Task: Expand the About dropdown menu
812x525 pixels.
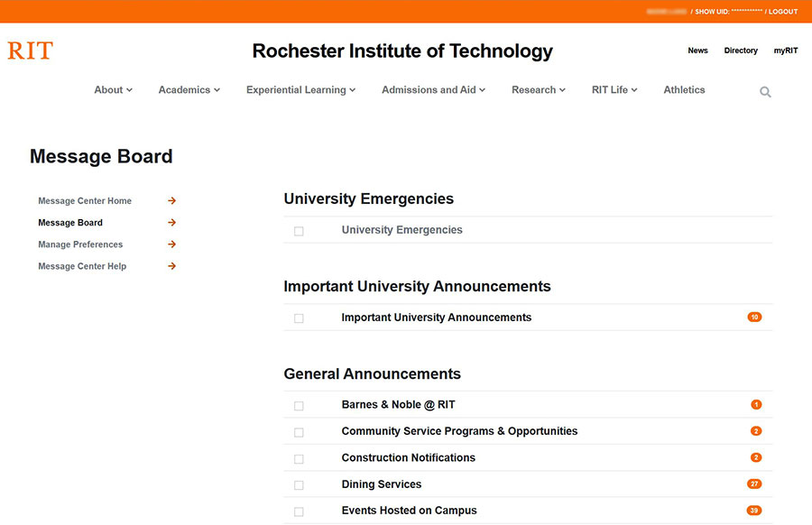Action: (x=114, y=89)
